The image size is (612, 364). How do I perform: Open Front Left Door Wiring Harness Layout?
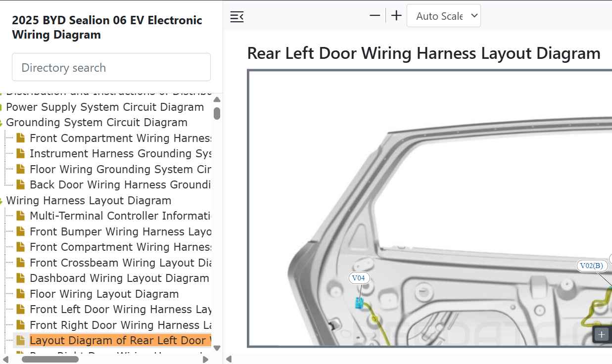121,310
